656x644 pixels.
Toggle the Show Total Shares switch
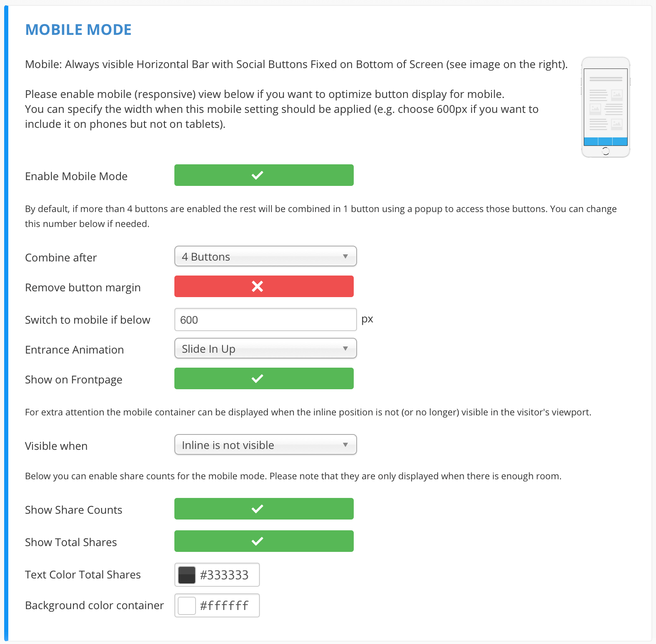point(264,541)
